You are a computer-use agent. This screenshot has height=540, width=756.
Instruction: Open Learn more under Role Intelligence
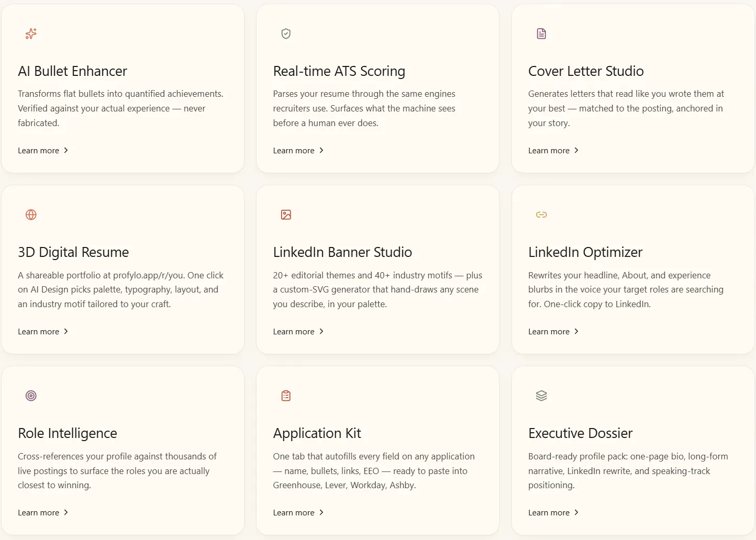click(43, 513)
